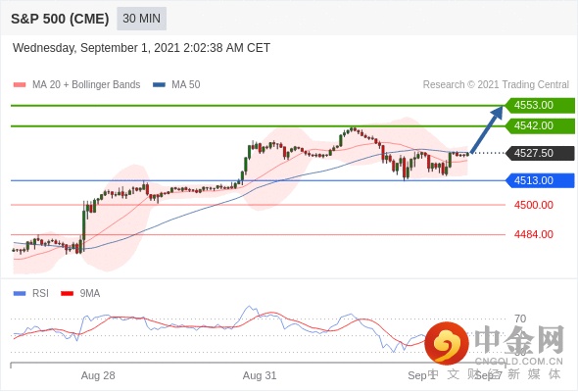Click the 4513.00 blue pivot tag
This screenshot has height=392, width=578.
(540, 180)
